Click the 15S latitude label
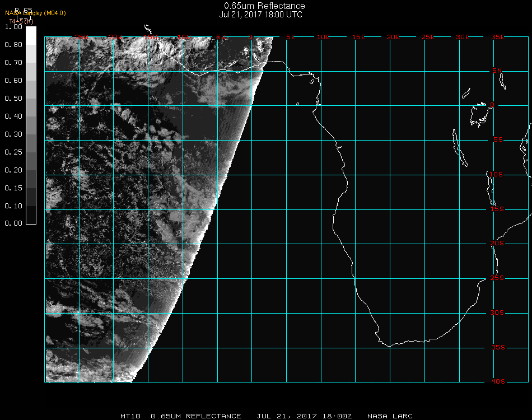 (497, 209)
